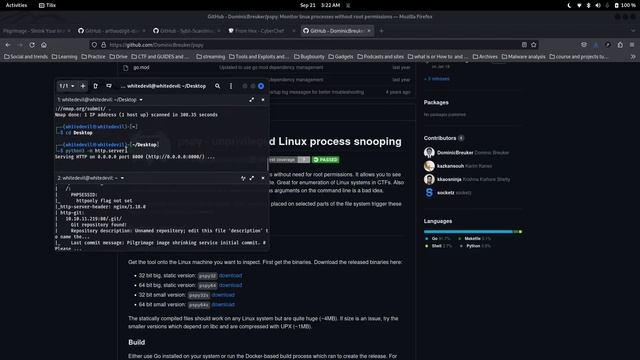The image size is (640, 360).
Task: Download the 64 bit small pspy64s
Action: 223,304
